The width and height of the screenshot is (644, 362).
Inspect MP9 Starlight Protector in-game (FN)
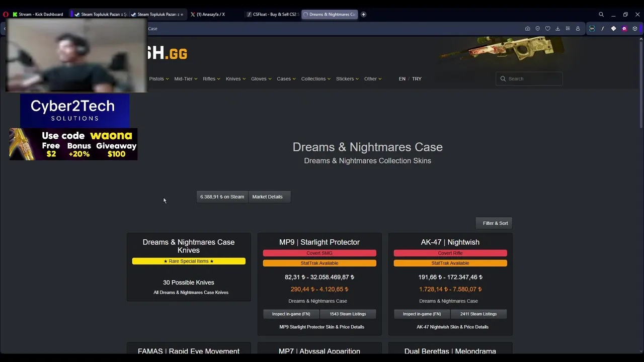point(291,314)
